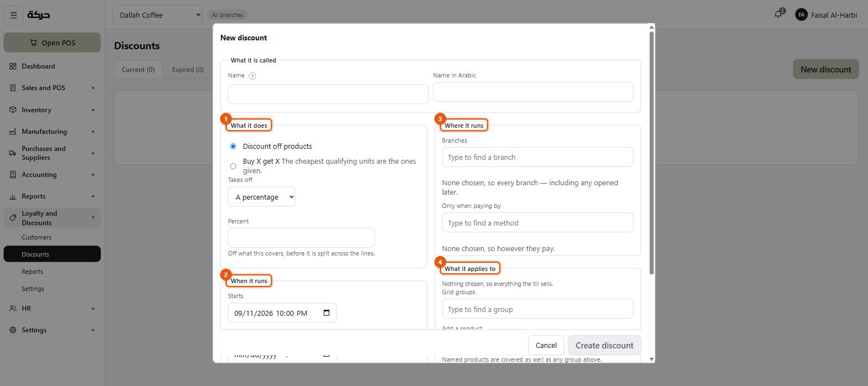Screen dimensions: 868x386
Task: Focus the Type to find a group field
Action: point(538,309)
